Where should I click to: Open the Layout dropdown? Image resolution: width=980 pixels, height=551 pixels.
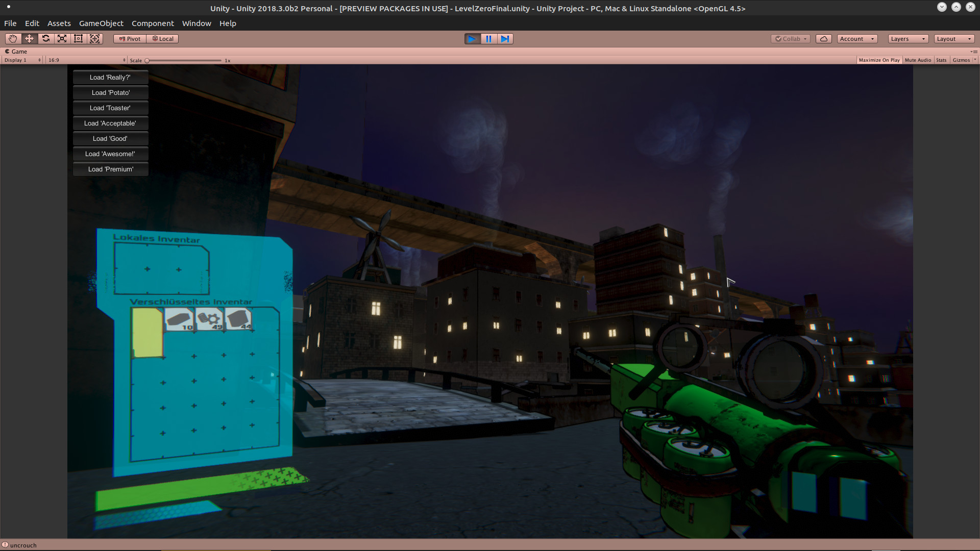click(x=953, y=39)
